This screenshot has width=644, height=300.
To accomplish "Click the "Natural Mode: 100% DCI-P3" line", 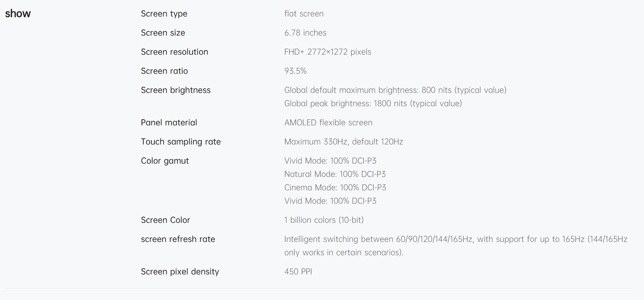I will (x=335, y=174).
